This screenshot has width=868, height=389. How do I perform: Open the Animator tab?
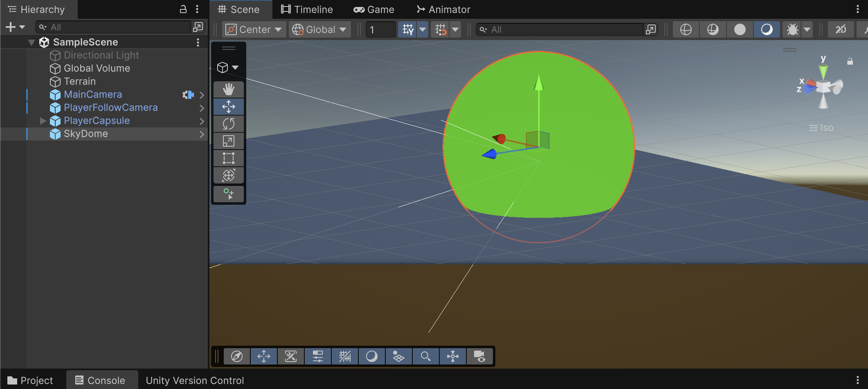point(443,9)
